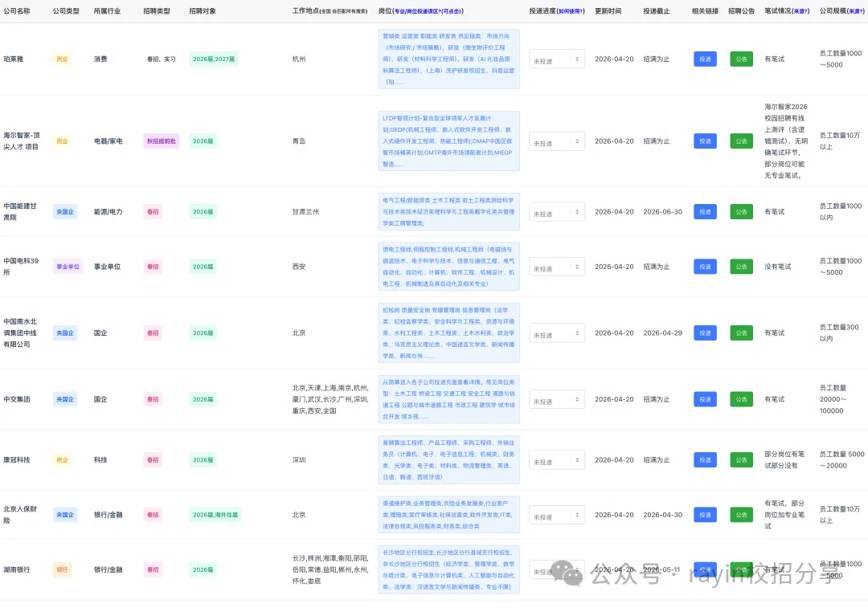868x608 pixels.
Task: Select 能源/电力 industry cell
Action: click(x=108, y=212)
